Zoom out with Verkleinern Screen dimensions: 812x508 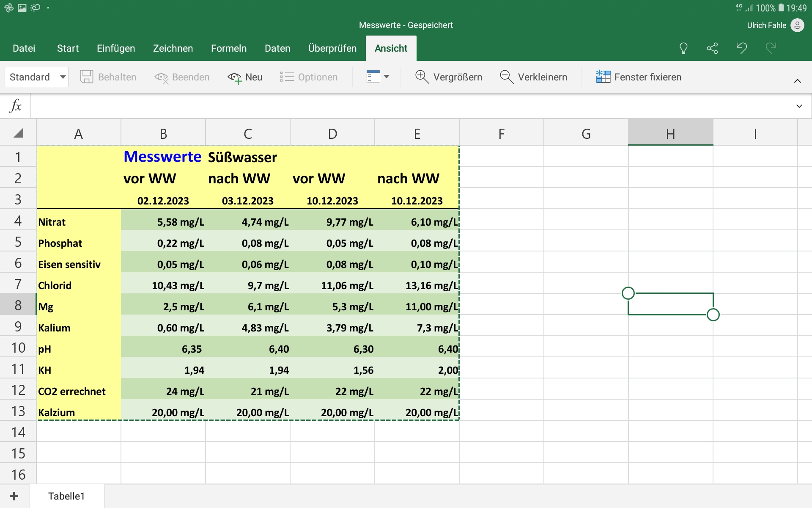(x=533, y=77)
